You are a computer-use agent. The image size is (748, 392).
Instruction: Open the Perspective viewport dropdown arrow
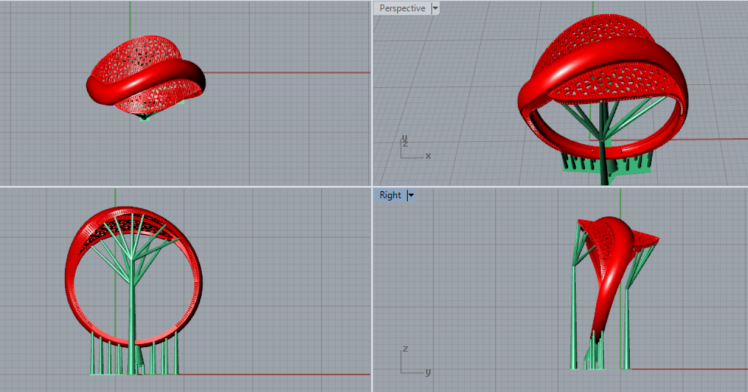coord(435,8)
